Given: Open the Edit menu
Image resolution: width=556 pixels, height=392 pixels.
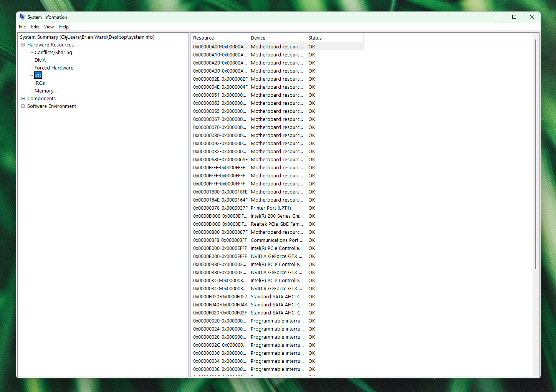Looking at the screenshot, I should click(35, 27).
